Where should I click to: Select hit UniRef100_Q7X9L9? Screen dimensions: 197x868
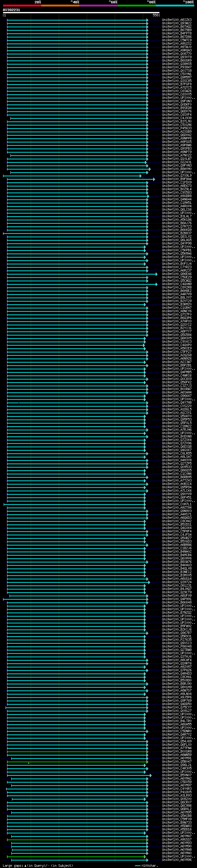pyautogui.click(x=177, y=176)
